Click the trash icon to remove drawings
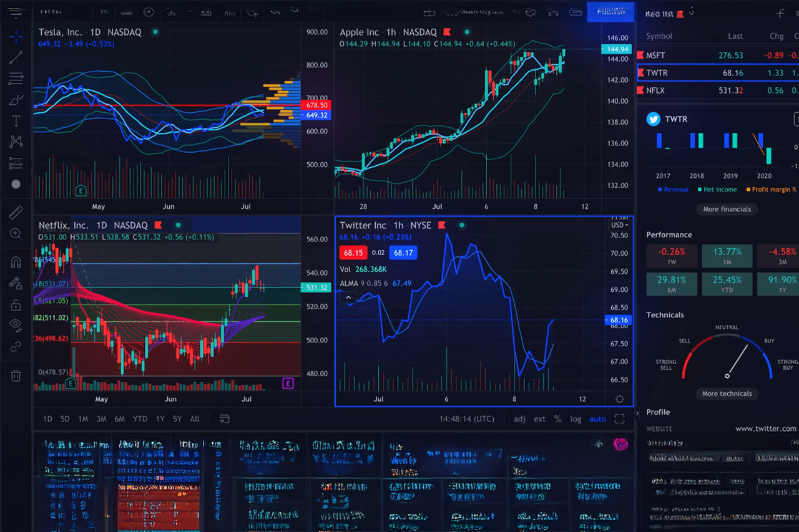Screen dimensions: 799x532 [x=16, y=375]
